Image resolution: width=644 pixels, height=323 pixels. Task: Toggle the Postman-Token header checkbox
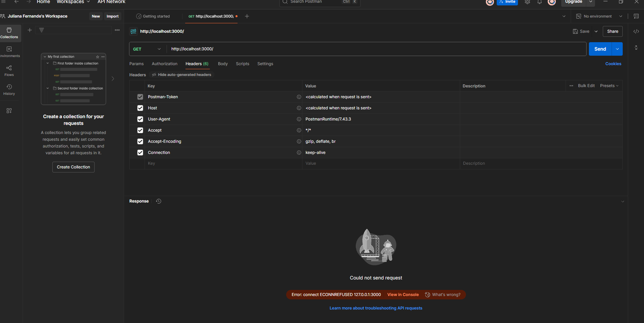140,97
